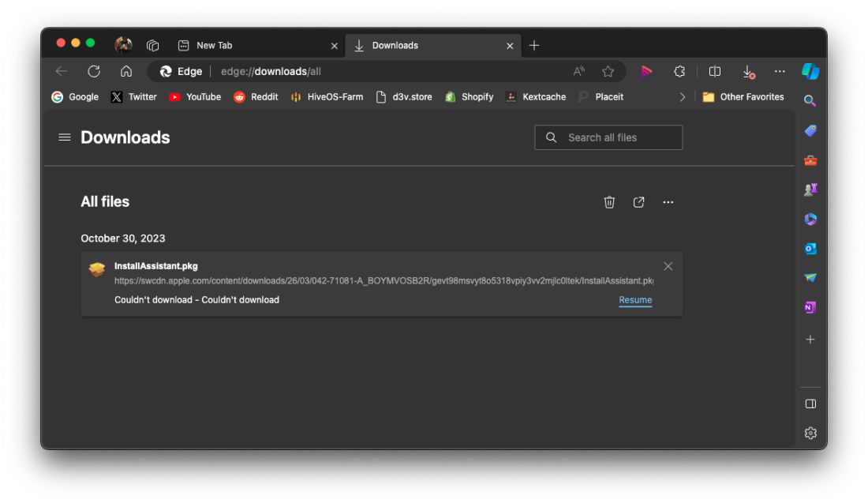
Task: Open the Tools sidebar panel
Action: coord(810,160)
